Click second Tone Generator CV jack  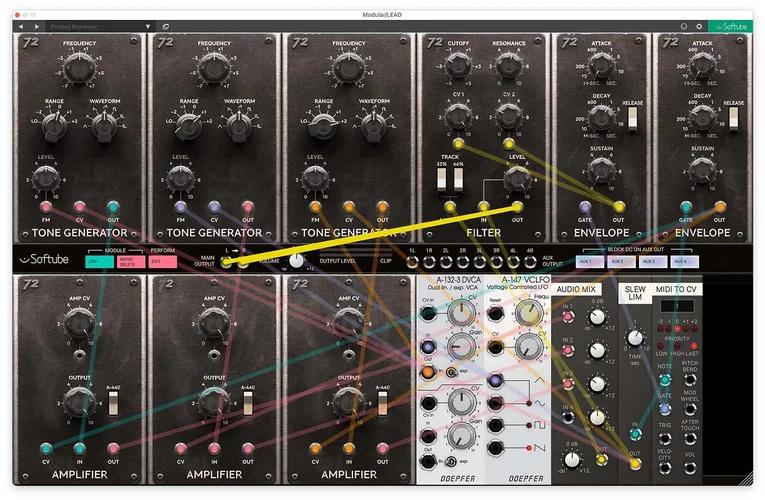tap(214, 207)
